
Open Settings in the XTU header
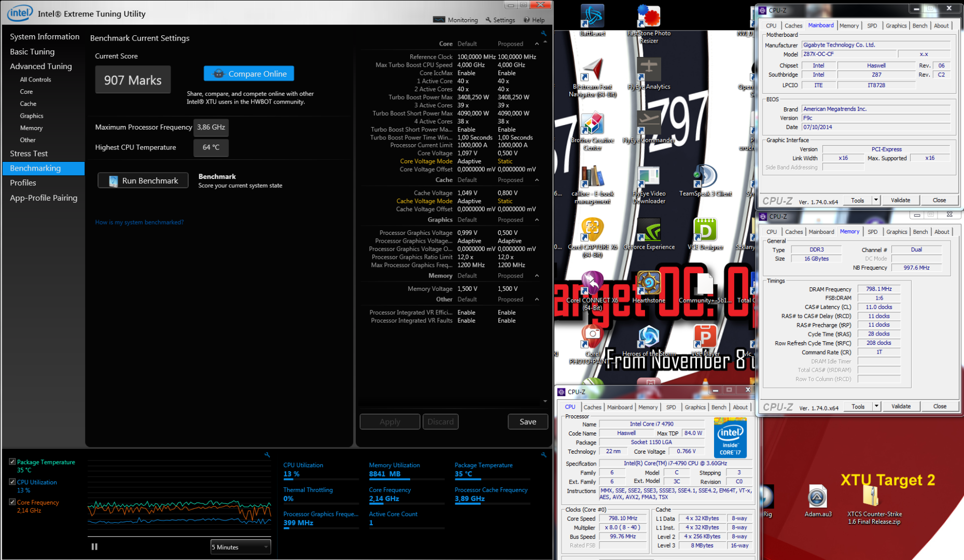tap(500, 20)
